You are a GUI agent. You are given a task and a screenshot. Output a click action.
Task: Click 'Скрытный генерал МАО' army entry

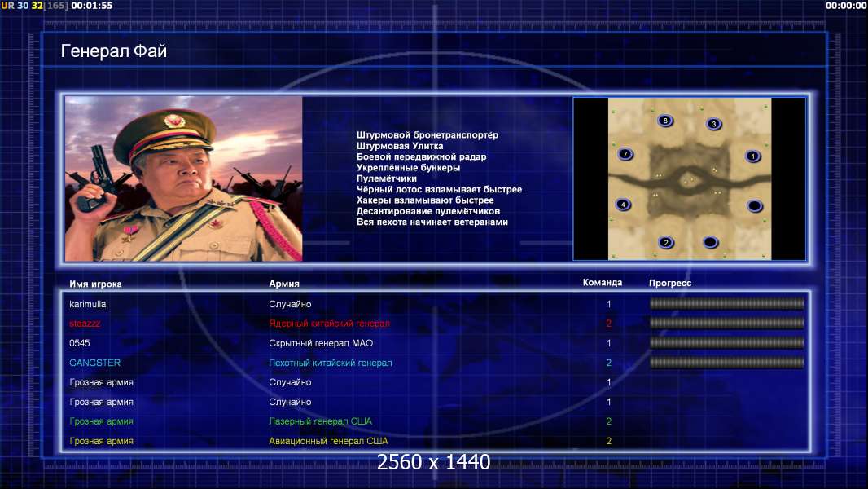point(321,343)
